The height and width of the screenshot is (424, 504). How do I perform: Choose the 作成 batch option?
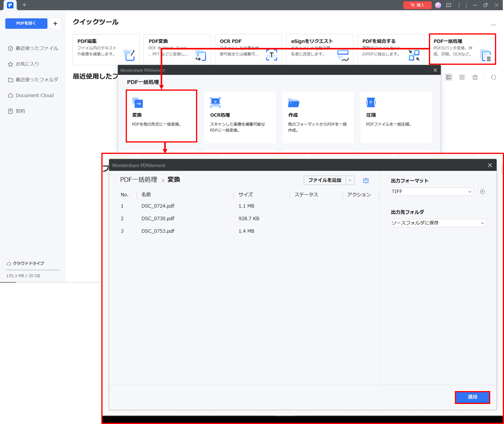(x=318, y=117)
